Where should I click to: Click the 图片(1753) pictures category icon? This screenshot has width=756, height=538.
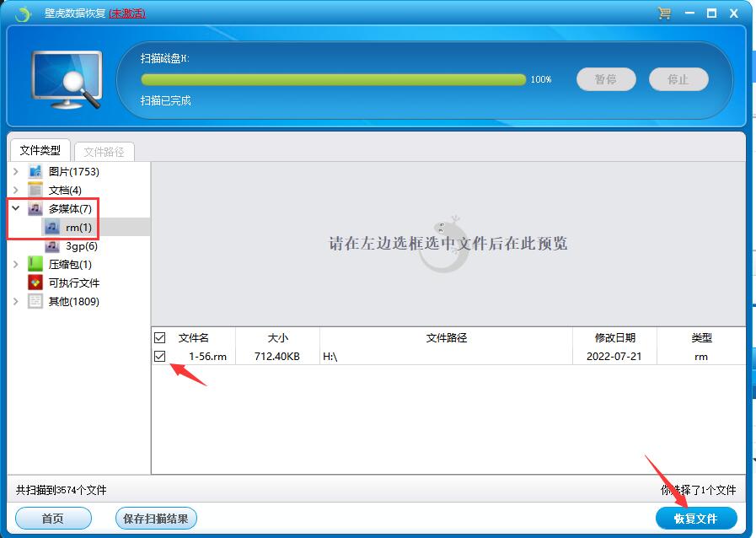coord(35,172)
